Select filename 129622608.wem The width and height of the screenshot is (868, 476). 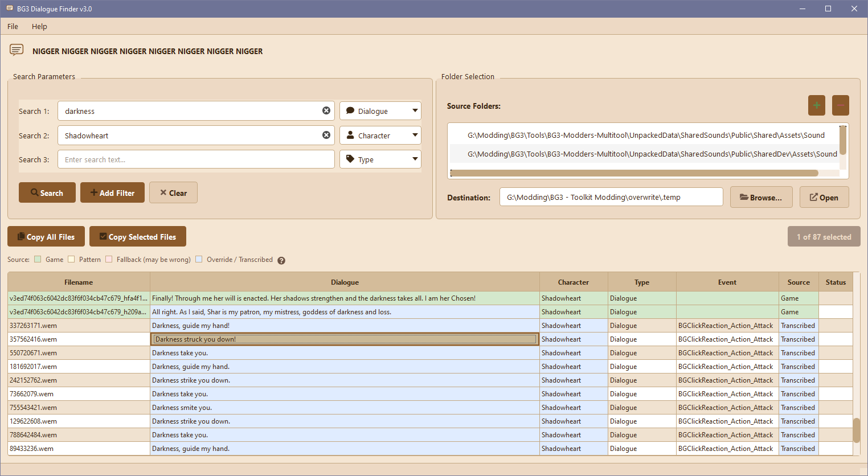(x=79, y=421)
